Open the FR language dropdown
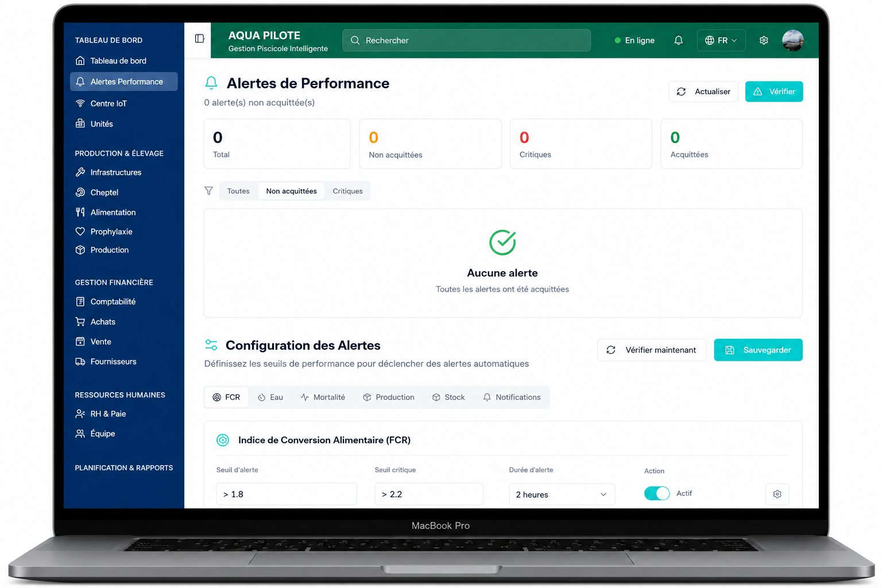882x588 pixels. pos(721,40)
